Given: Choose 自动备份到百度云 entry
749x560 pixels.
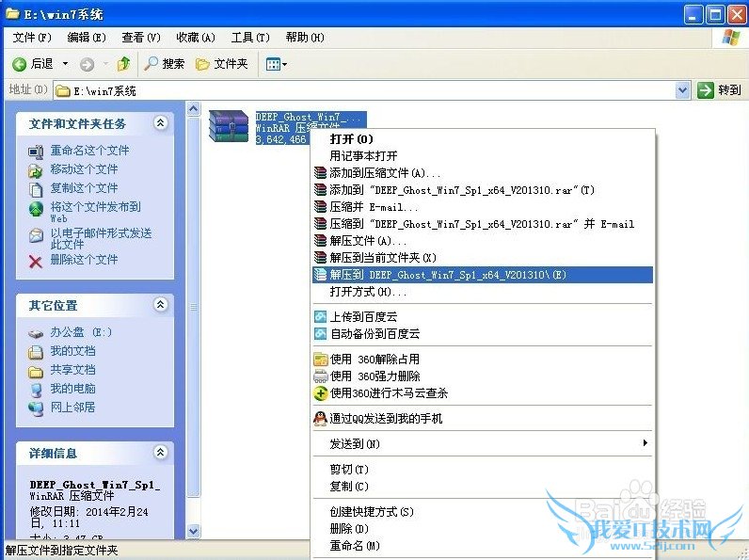Looking at the screenshot, I should (483, 333).
